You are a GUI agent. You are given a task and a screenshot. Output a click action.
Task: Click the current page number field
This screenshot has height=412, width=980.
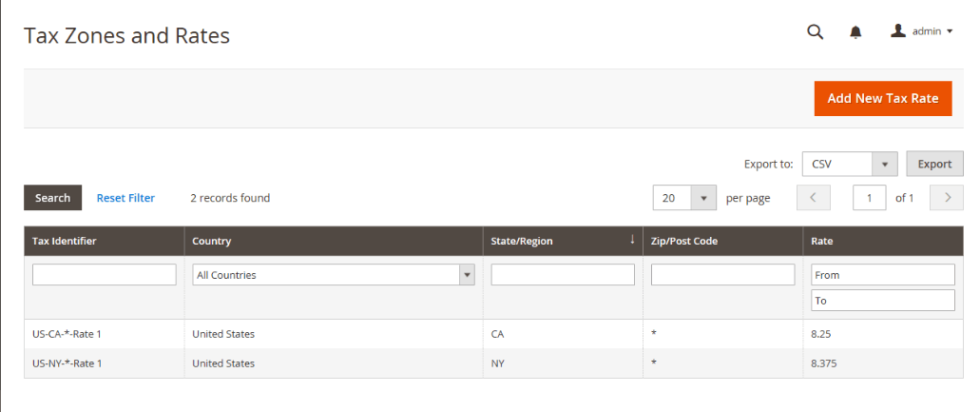[x=869, y=198]
